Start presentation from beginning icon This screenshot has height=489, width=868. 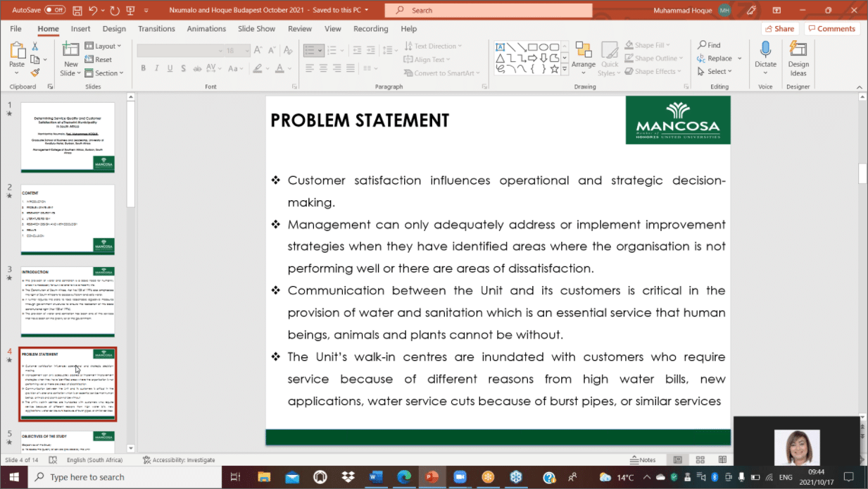tap(129, 11)
